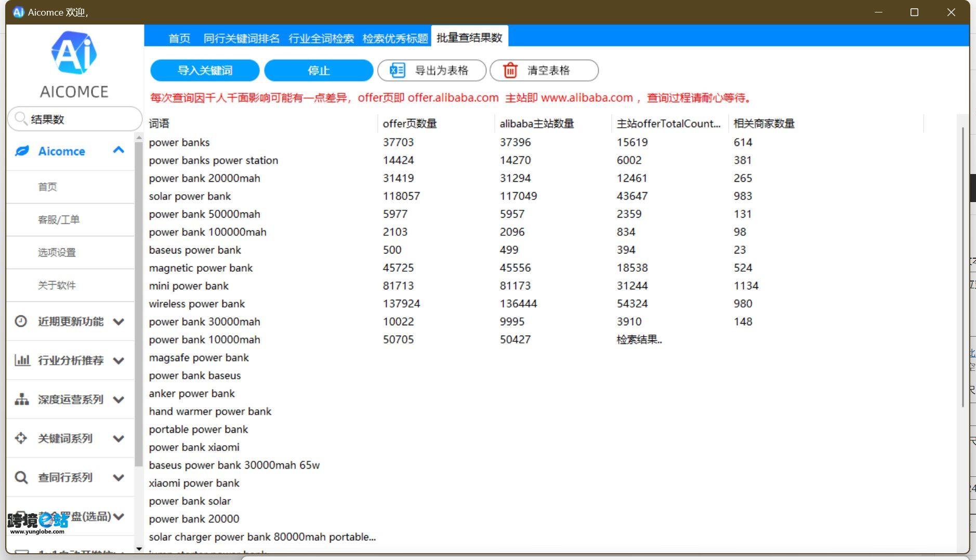Select the 'power banks power station' keyword

click(213, 160)
